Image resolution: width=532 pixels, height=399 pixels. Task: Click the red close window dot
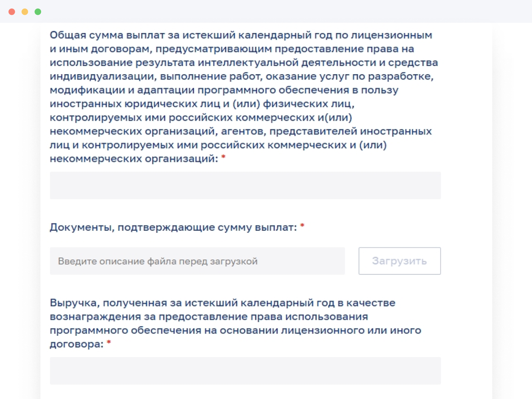[x=12, y=12]
